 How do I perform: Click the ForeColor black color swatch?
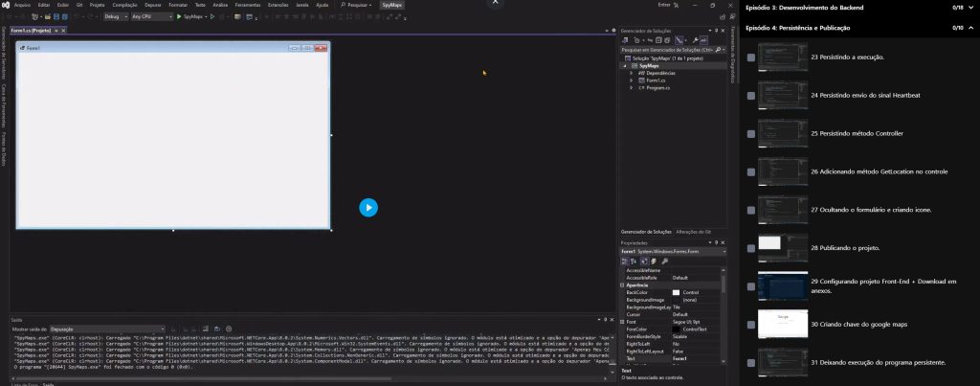pyautogui.click(x=676, y=329)
